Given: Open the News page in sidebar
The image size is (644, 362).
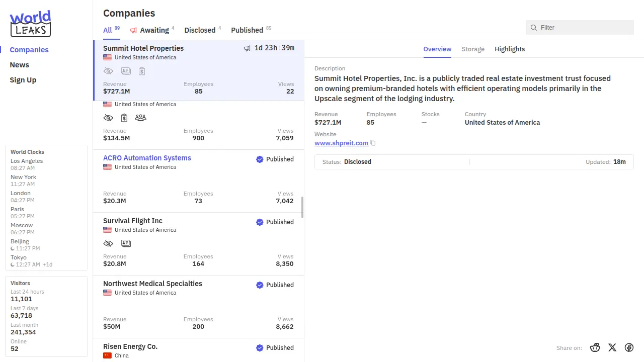Looking at the screenshot, I should (x=20, y=65).
